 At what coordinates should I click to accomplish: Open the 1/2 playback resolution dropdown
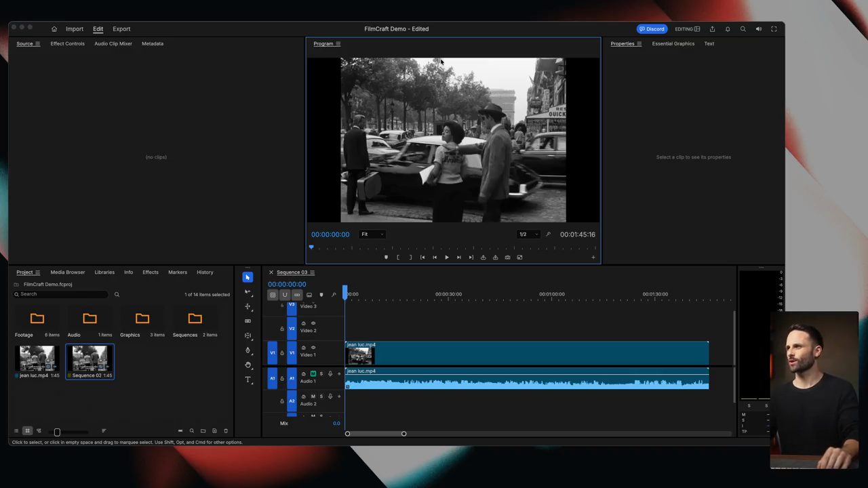(528, 235)
